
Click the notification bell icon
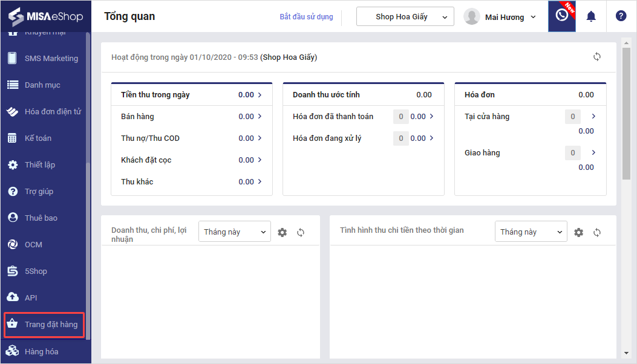[591, 16]
